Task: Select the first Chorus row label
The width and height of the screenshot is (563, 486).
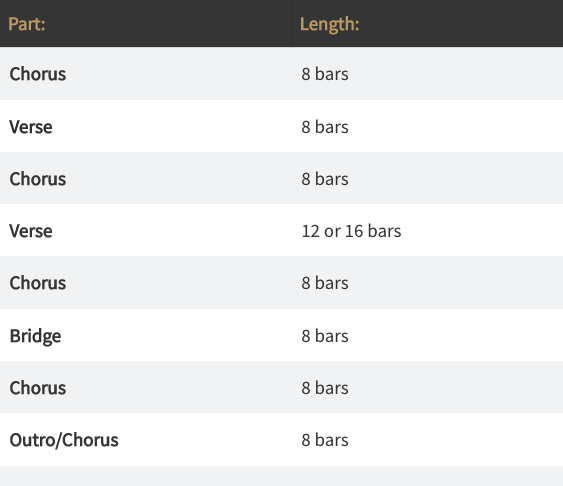Action: pos(38,74)
